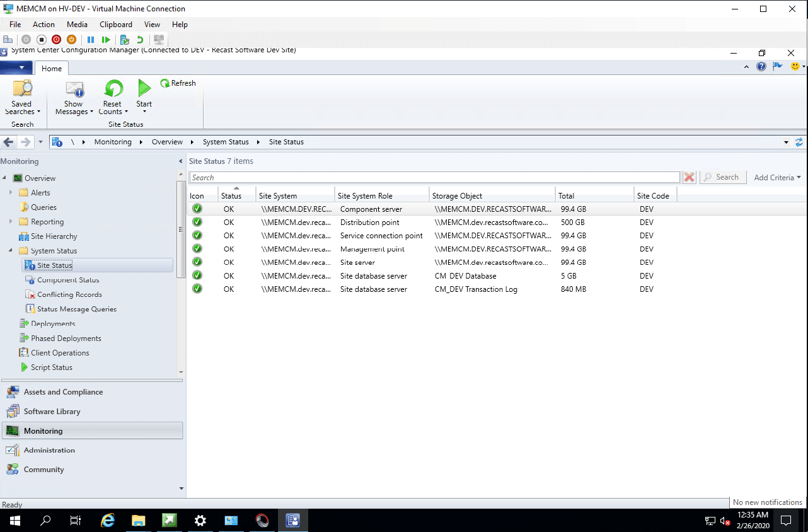Click Reset Counts in the ribbon

(x=113, y=95)
